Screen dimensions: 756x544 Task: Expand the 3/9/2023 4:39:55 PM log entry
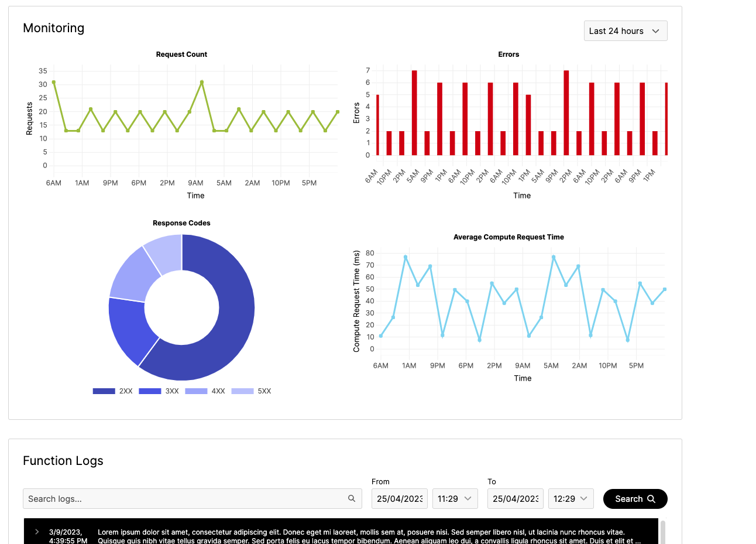(37, 532)
